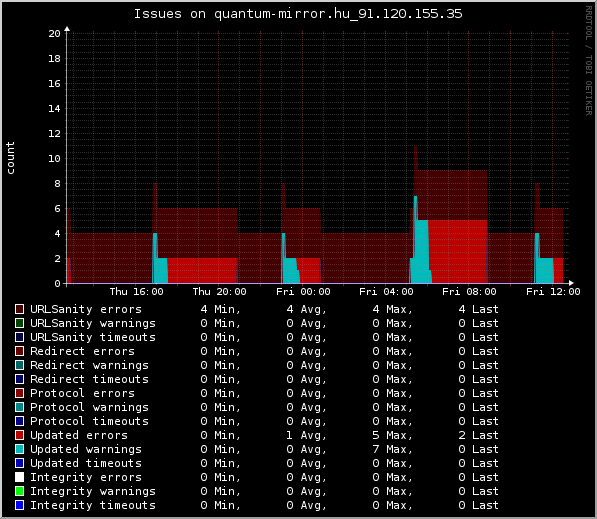Click the URLSanity warnings green swatch
Viewport: 597px width, 519px height.
(19, 323)
